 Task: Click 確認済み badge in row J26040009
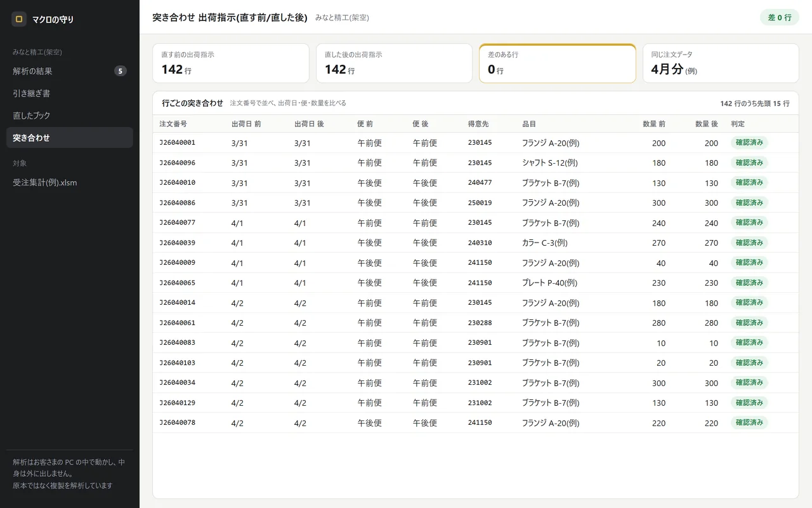pyautogui.click(x=749, y=263)
